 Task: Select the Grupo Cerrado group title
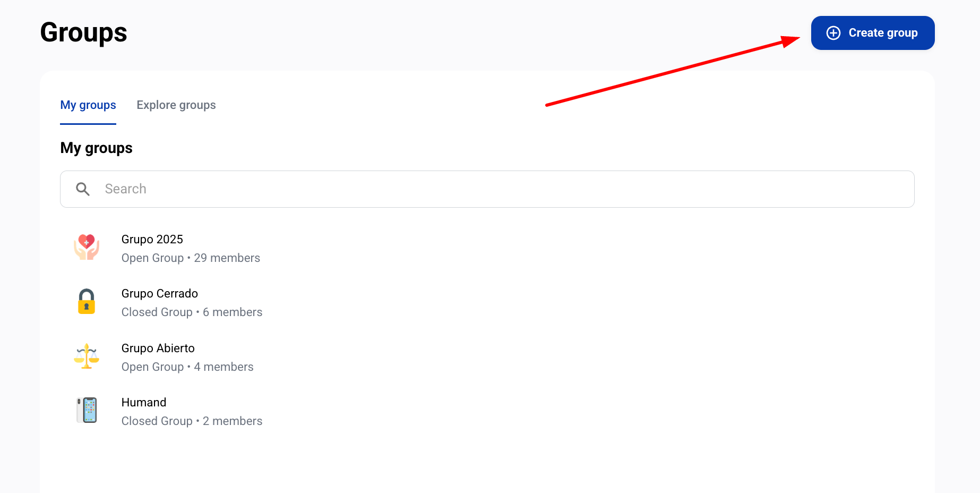pyautogui.click(x=160, y=294)
